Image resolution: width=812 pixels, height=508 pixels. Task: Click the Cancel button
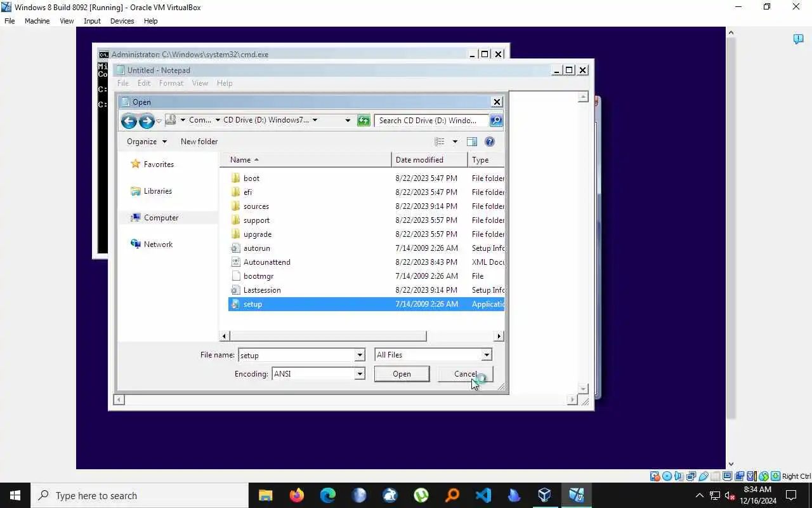(466, 374)
